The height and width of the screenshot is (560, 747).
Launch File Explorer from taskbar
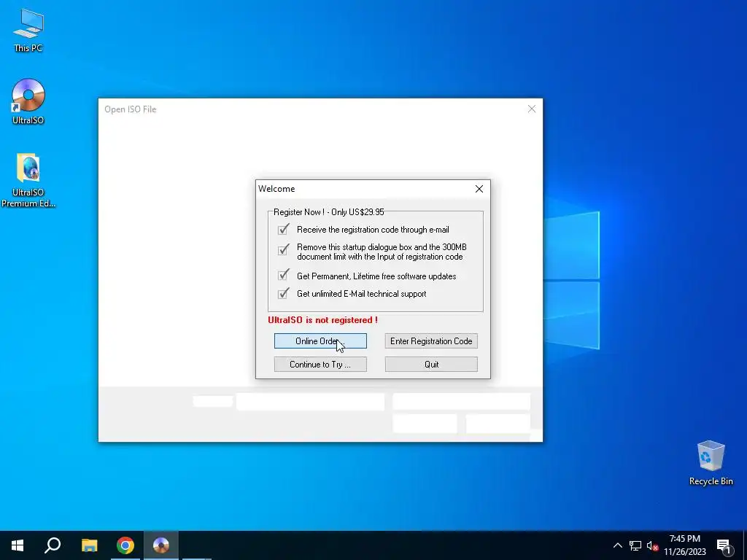[89, 545]
